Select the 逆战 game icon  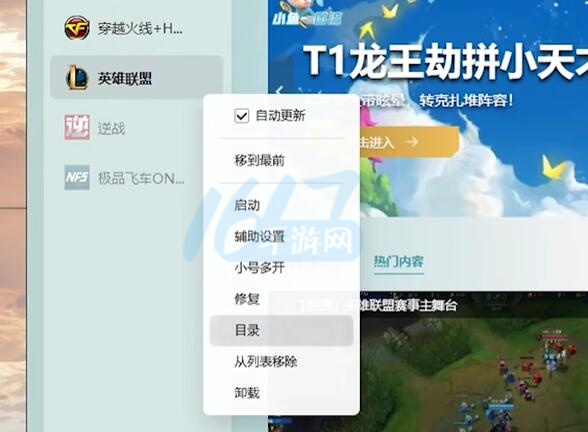tap(77, 128)
